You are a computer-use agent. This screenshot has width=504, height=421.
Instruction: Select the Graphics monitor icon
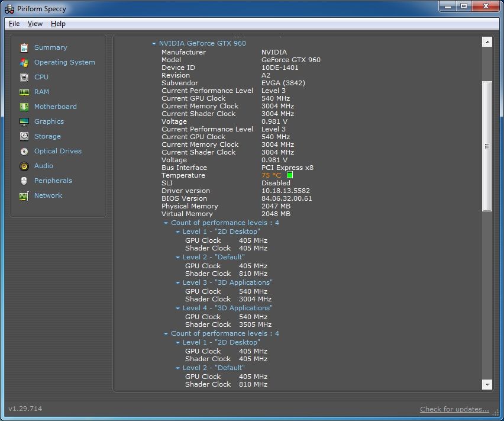coord(24,121)
